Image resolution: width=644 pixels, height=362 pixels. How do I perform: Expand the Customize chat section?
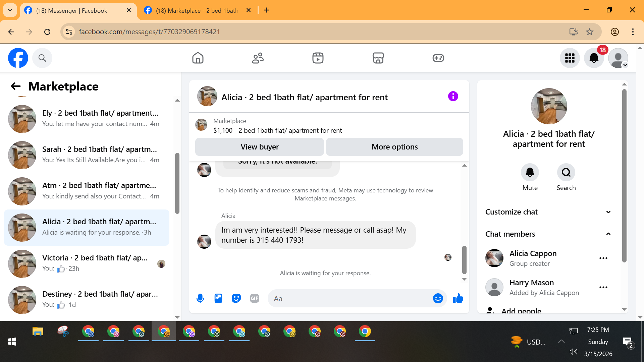(549, 212)
